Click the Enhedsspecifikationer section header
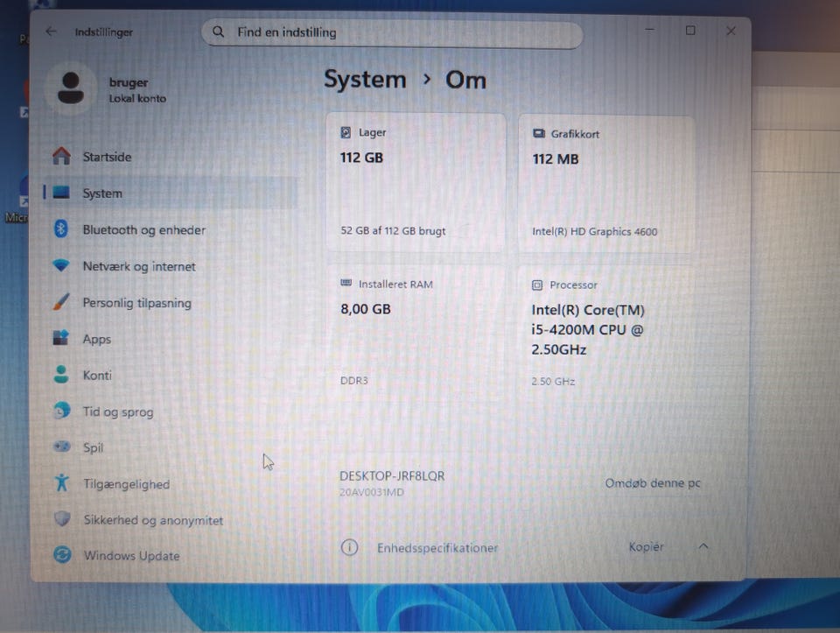Screen dimensions: 840x633 (x=437, y=548)
